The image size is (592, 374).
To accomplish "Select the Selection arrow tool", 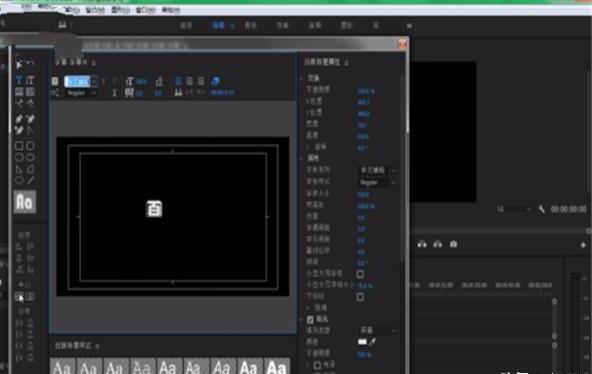I will (x=19, y=65).
